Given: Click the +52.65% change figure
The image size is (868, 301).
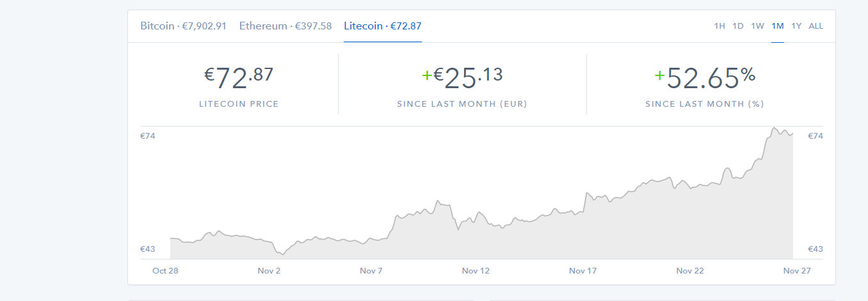Looking at the screenshot, I should (x=705, y=79).
